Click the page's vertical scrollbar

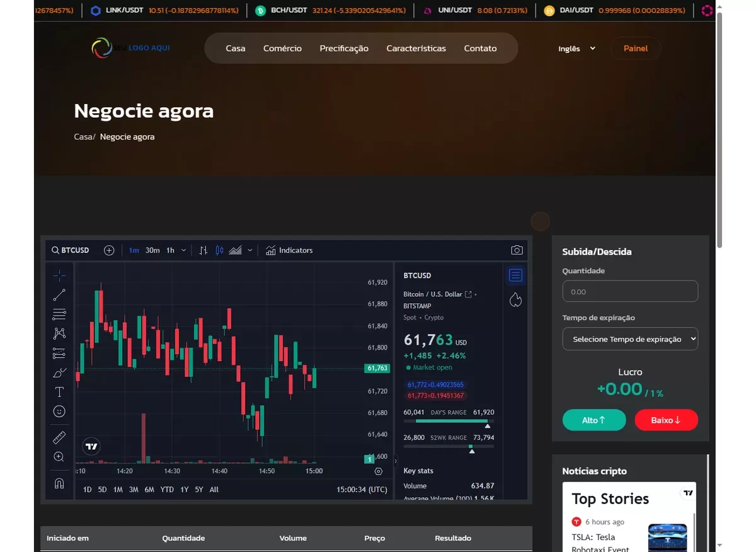click(719, 126)
